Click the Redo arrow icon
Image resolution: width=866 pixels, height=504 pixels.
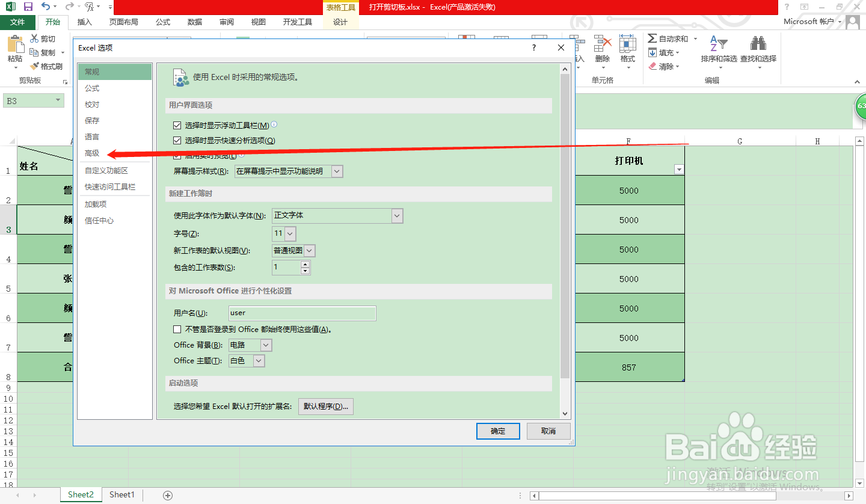tap(69, 7)
